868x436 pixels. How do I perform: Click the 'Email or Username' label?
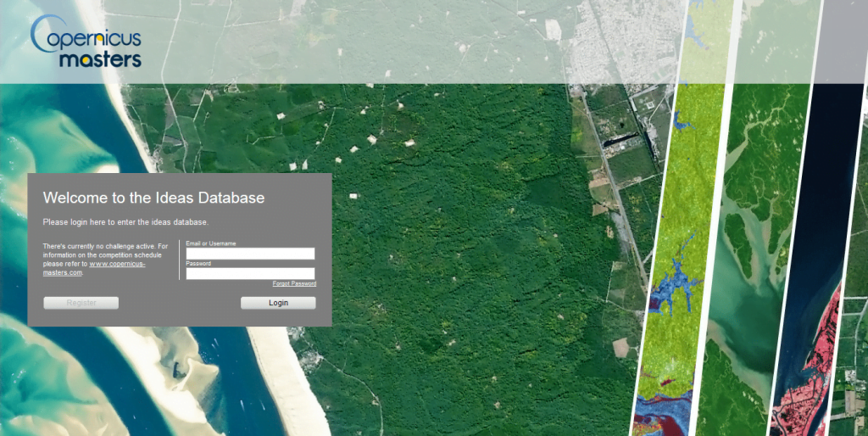click(211, 243)
